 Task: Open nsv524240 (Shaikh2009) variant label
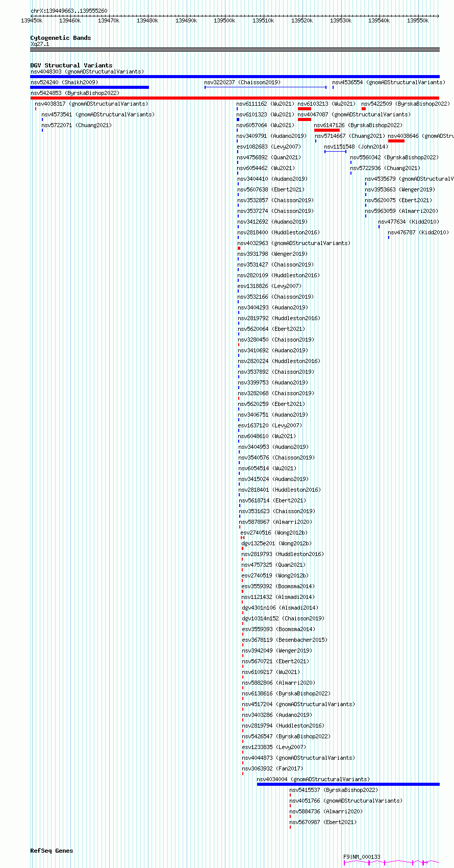64,82
